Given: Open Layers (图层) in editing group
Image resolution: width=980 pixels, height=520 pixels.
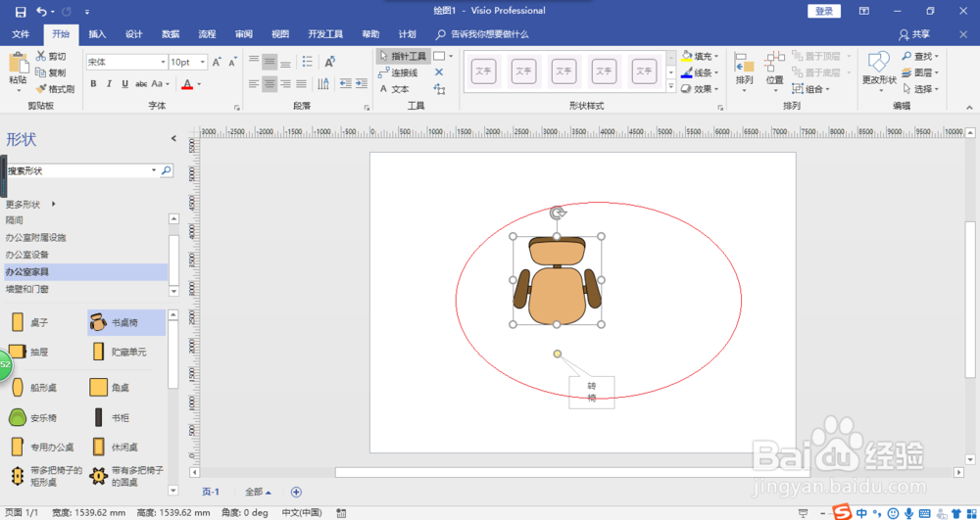Looking at the screenshot, I should [920, 72].
